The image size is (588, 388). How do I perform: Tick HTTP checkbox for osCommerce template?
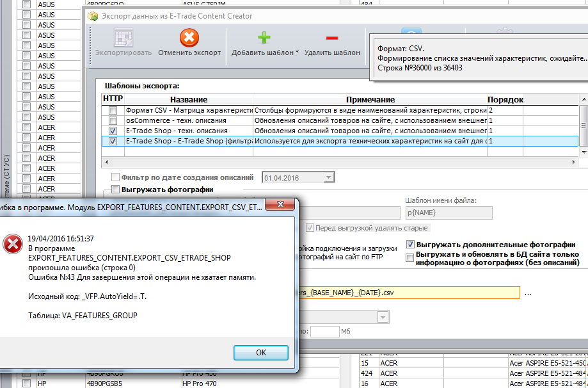(113, 120)
